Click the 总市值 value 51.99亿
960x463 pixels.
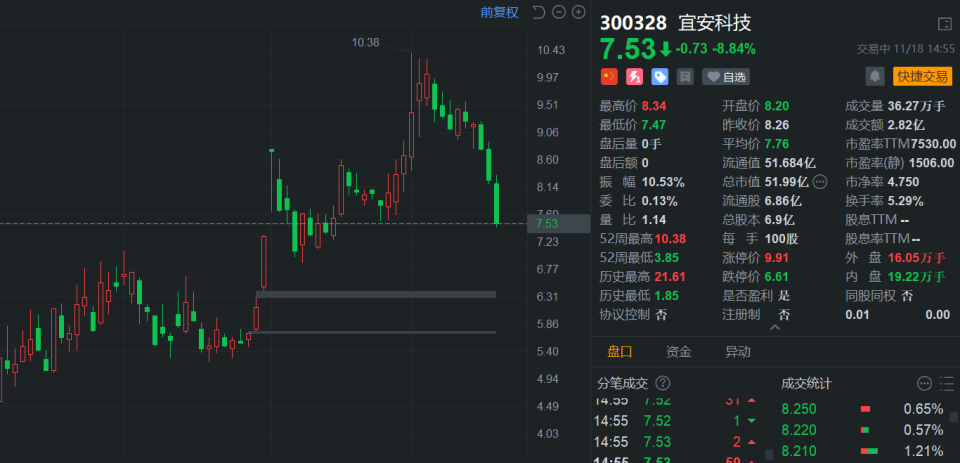(x=787, y=182)
